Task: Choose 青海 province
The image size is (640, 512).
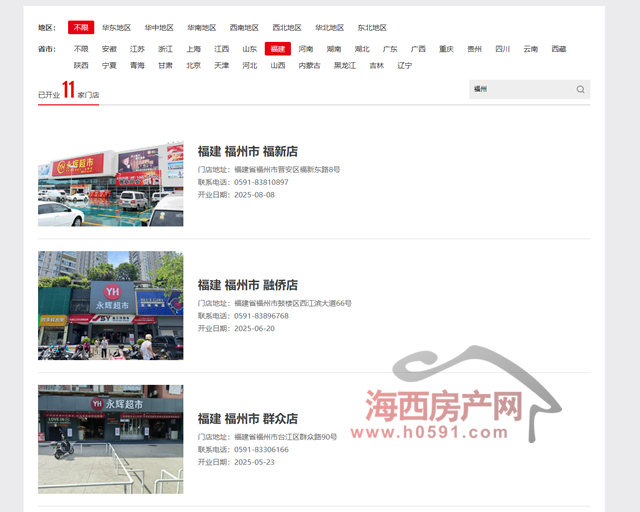Action: [137, 65]
